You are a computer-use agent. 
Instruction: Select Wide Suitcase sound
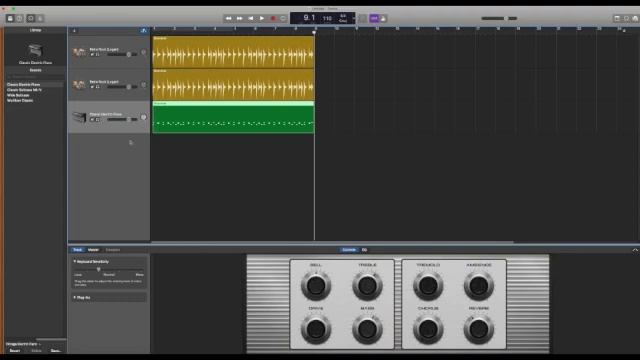tap(35, 95)
